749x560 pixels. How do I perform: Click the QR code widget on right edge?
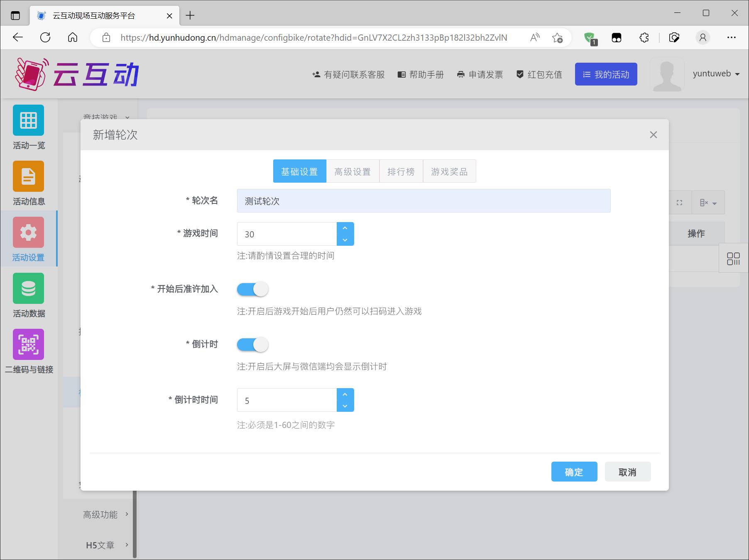click(733, 259)
